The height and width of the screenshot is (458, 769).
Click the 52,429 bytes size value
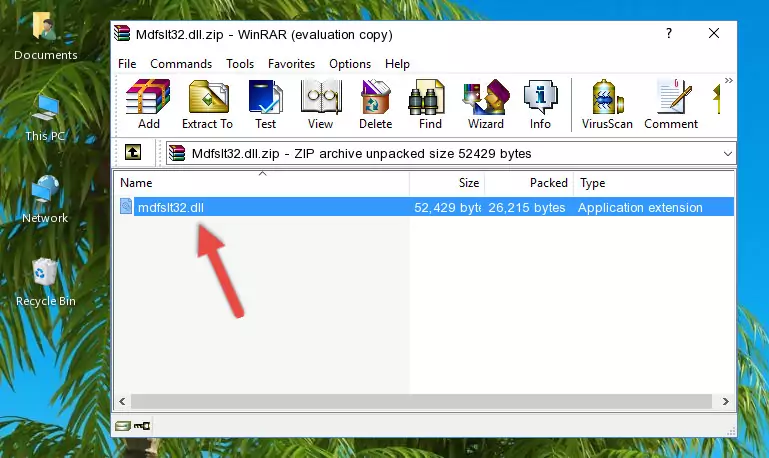point(447,207)
